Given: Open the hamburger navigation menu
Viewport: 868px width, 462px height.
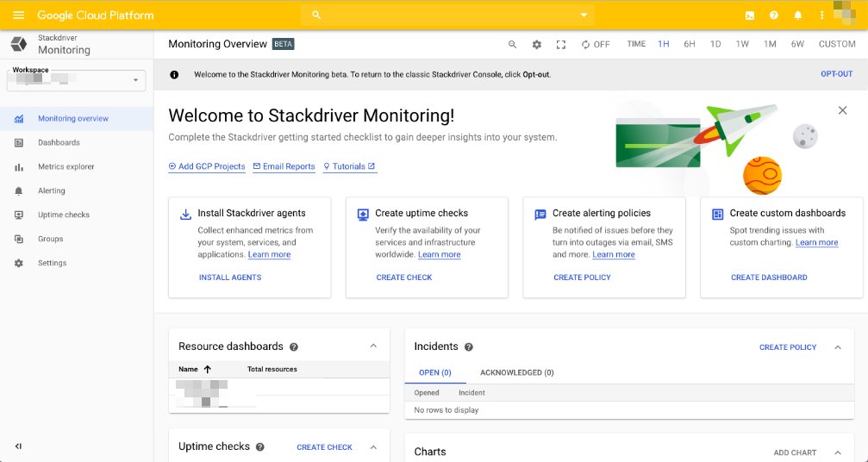Looking at the screenshot, I should (18, 15).
